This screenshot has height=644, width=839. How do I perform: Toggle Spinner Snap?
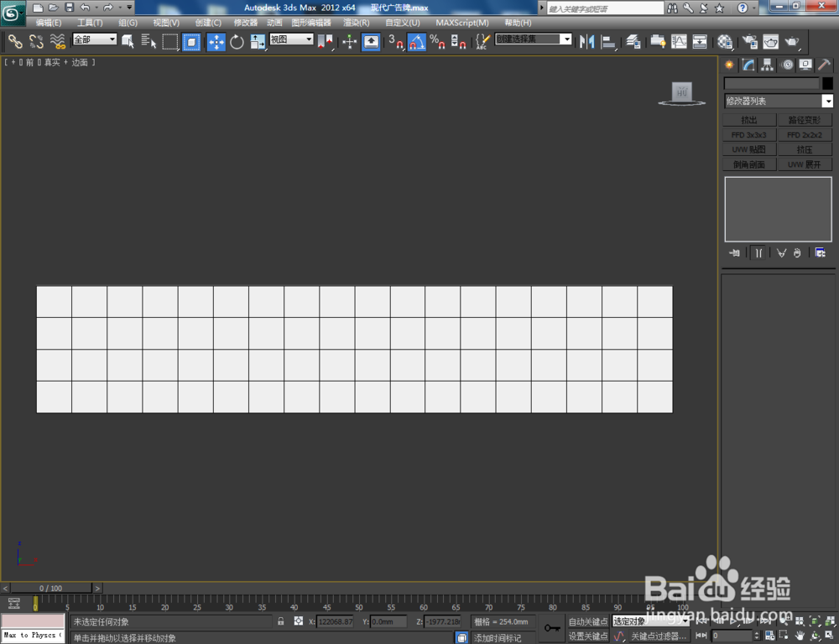point(458,42)
